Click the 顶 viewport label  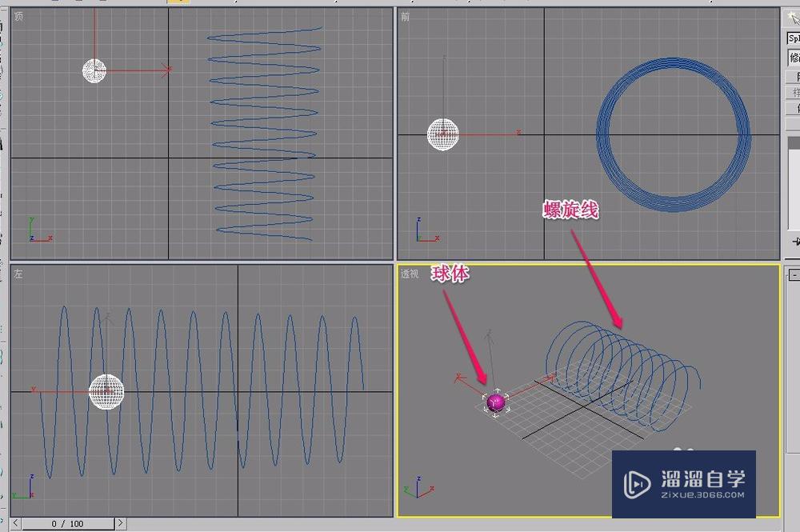coord(19,16)
